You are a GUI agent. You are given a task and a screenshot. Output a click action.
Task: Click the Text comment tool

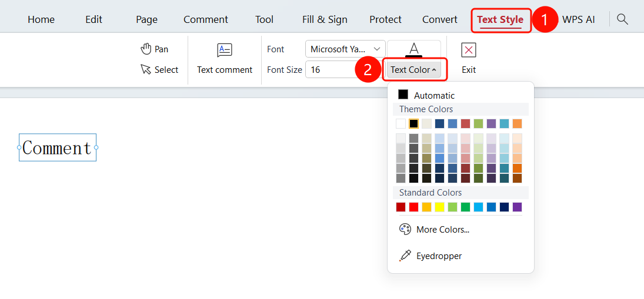pos(225,59)
